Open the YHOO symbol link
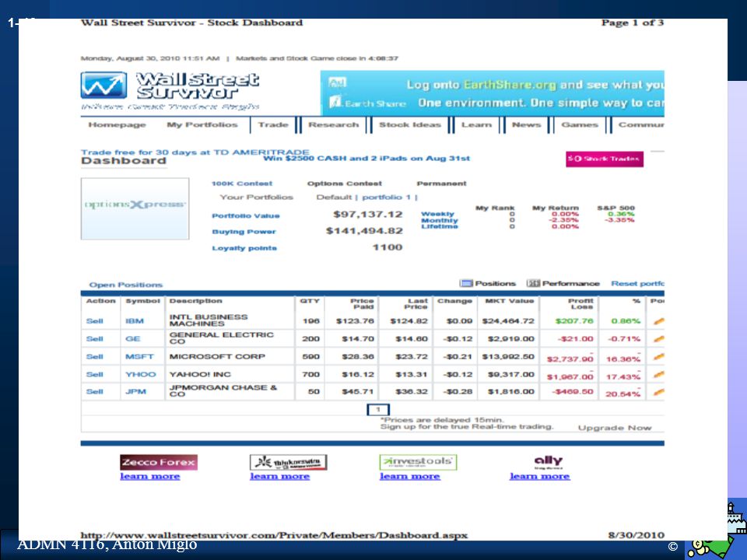 141,375
